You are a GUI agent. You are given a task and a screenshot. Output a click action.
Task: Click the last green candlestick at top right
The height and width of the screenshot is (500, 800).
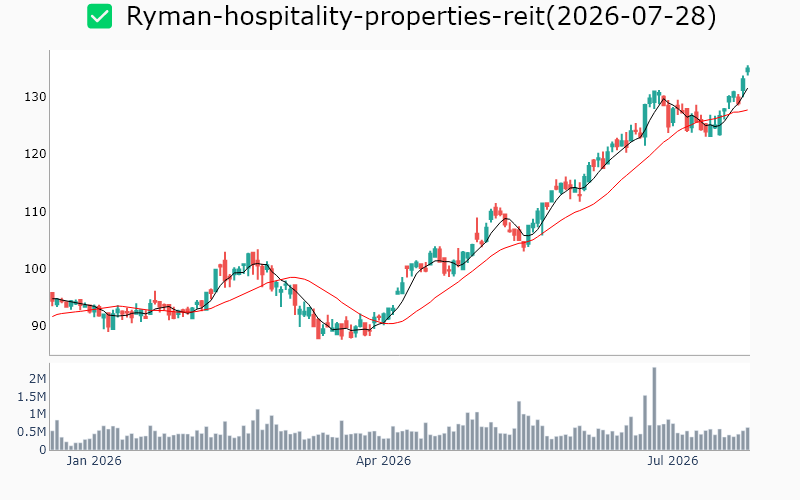(x=748, y=70)
